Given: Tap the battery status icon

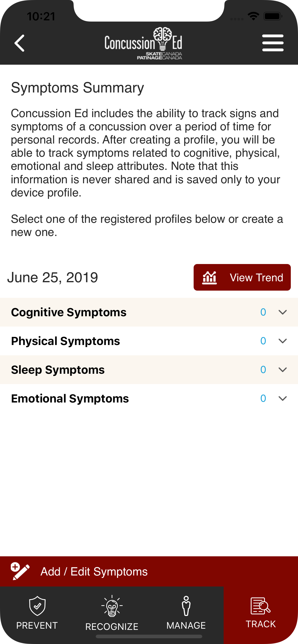Looking at the screenshot, I should coord(273,17).
